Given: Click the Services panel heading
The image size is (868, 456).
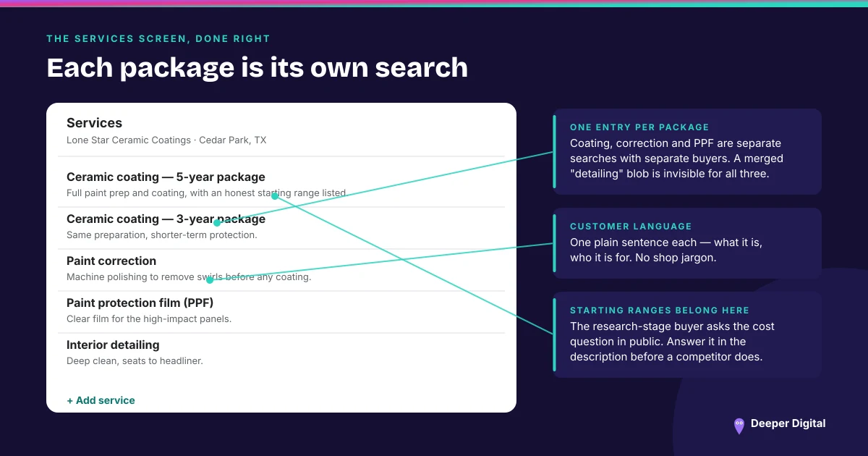Looking at the screenshot, I should coord(94,123).
